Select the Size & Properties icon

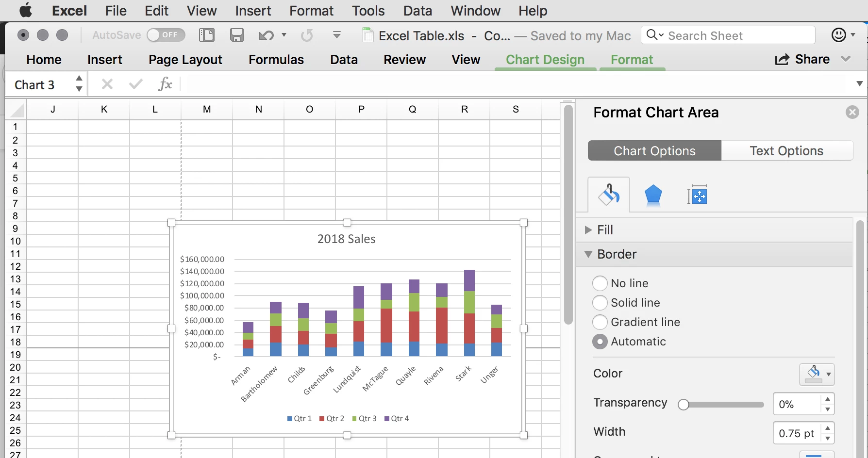[x=697, y=195]
